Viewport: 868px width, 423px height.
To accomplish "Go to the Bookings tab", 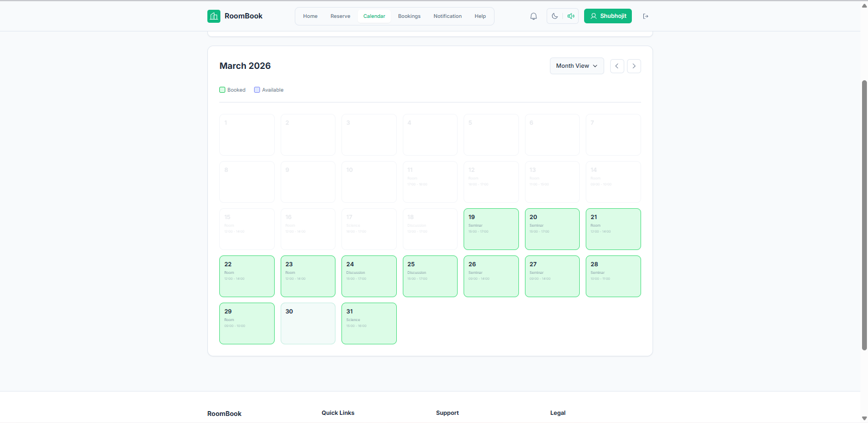I will click(409, 16).
